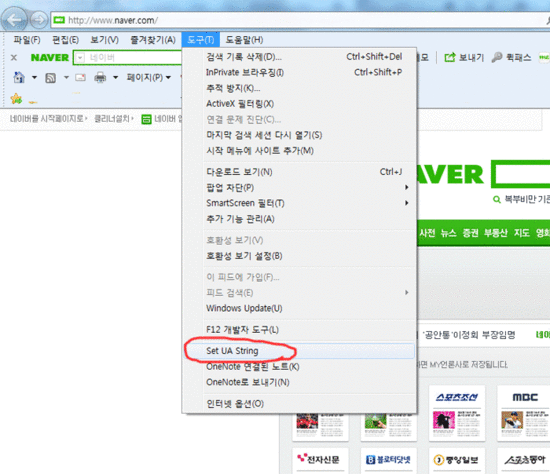Open the MBC newsstand thumbnail
The width and height of the screenshot is (550, 474).
point(524,413)
